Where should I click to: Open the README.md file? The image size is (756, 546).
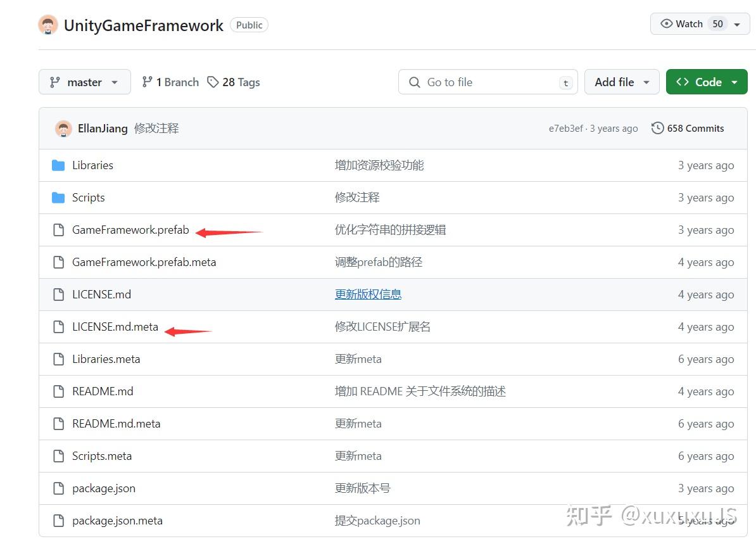point(103,391)
